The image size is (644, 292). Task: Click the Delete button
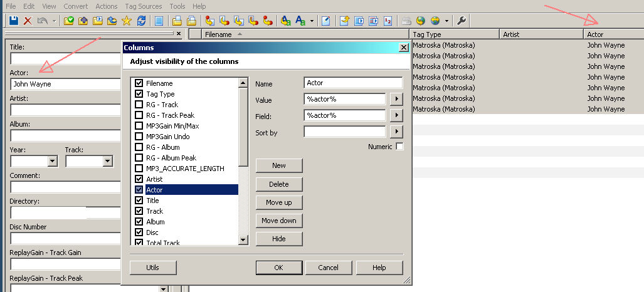point(279,184)
